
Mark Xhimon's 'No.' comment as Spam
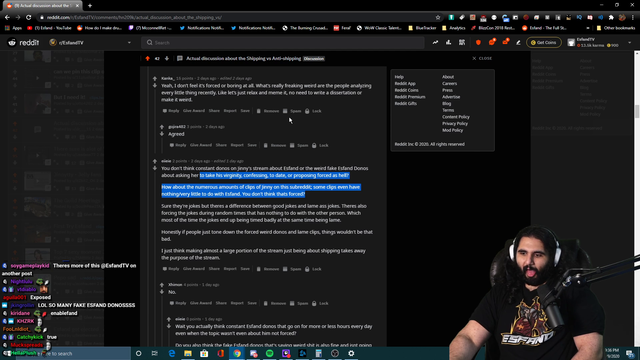tap(299, 303)
